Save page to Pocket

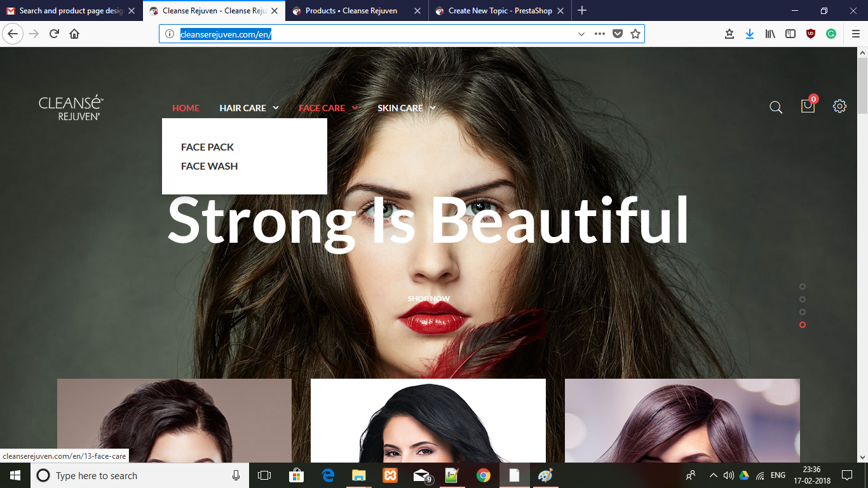[x=617, y=34]
